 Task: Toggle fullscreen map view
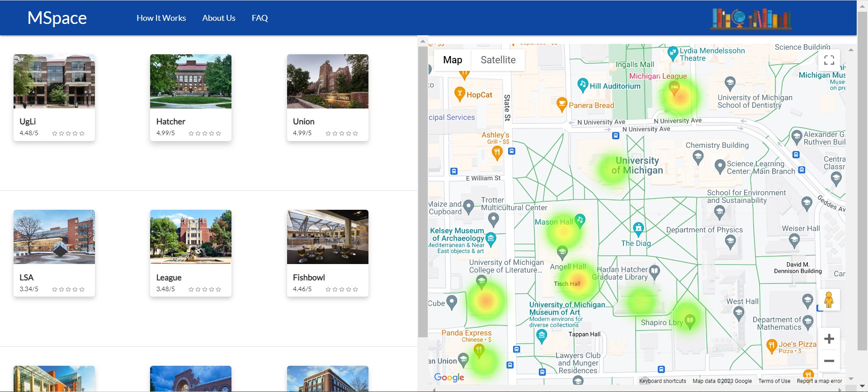tap(829, 60)
